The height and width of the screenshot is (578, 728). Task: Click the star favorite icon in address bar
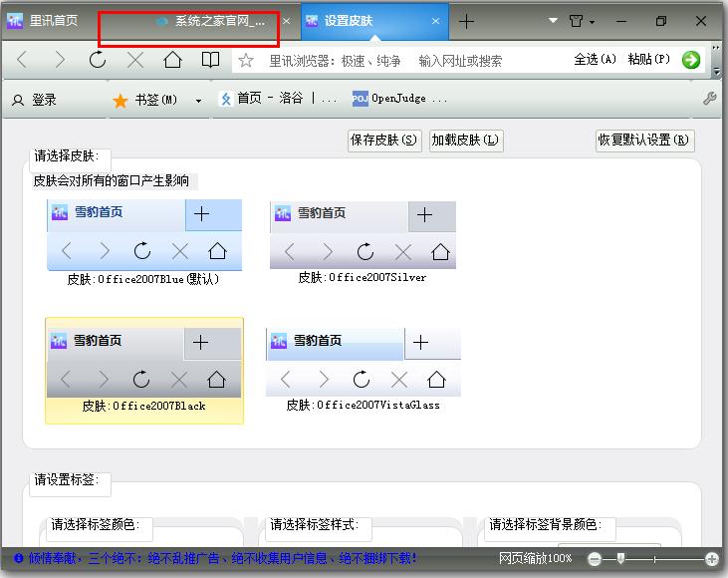point(247,61)
